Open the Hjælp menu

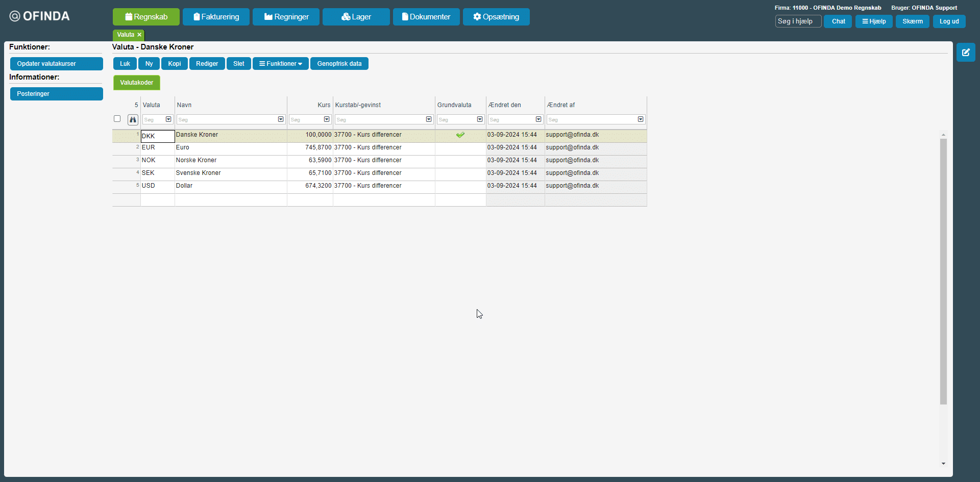(x=873, y=21)
